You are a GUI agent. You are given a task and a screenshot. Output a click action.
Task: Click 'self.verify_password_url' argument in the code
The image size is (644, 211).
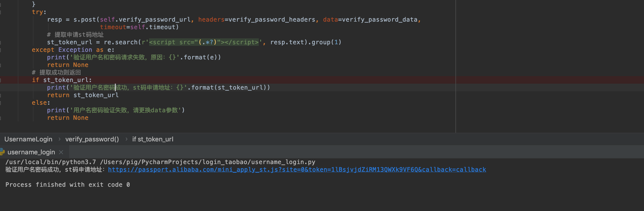tap(145, 20)
